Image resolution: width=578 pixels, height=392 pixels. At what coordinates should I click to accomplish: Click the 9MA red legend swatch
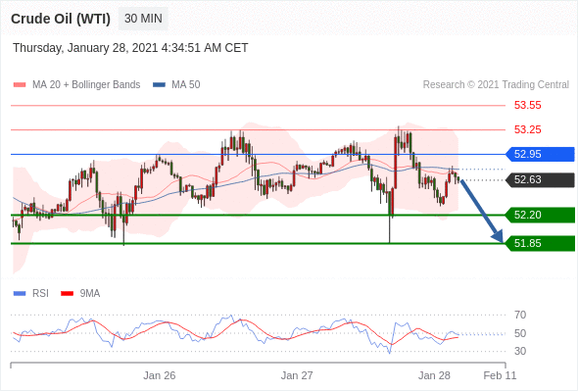point(67,294)
